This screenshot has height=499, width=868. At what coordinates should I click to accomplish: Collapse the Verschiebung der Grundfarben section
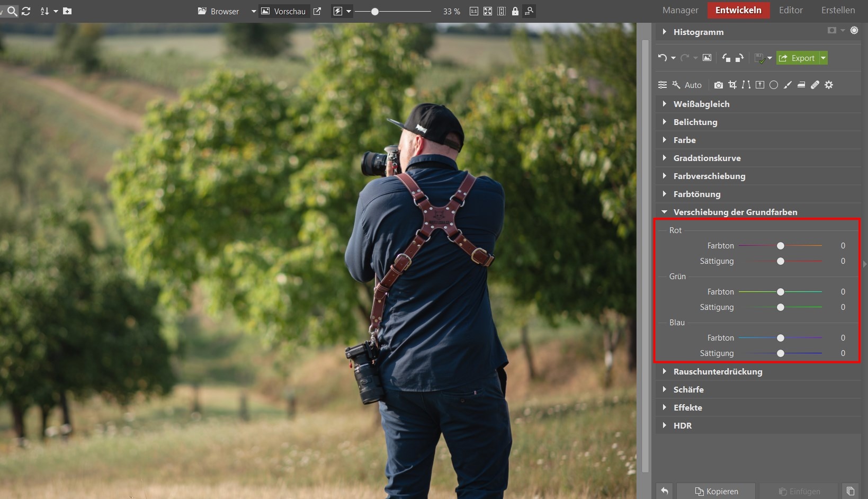(735, 212)
